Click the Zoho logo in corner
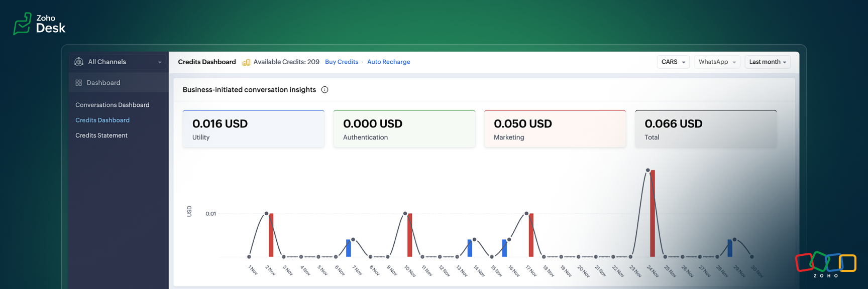Screen dimensions: 868x289 (826, 264)
